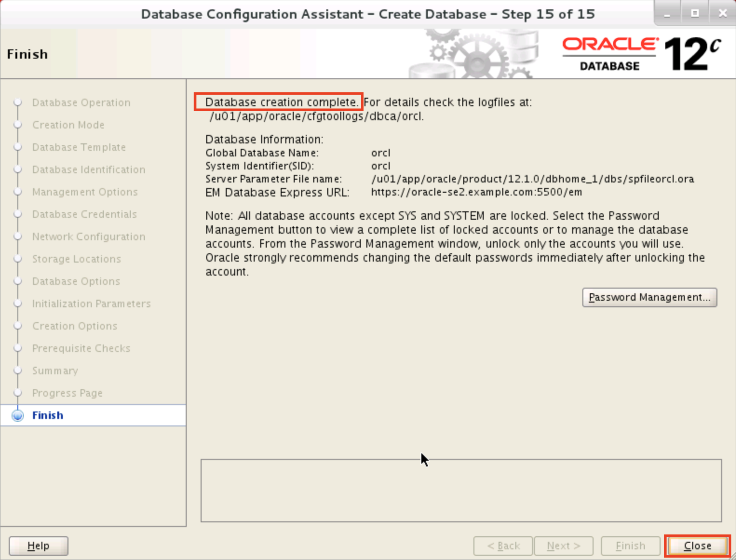Click the Prerequisite Checks step bullet
The image size is (736, 560).
click(x=18, y=348)
